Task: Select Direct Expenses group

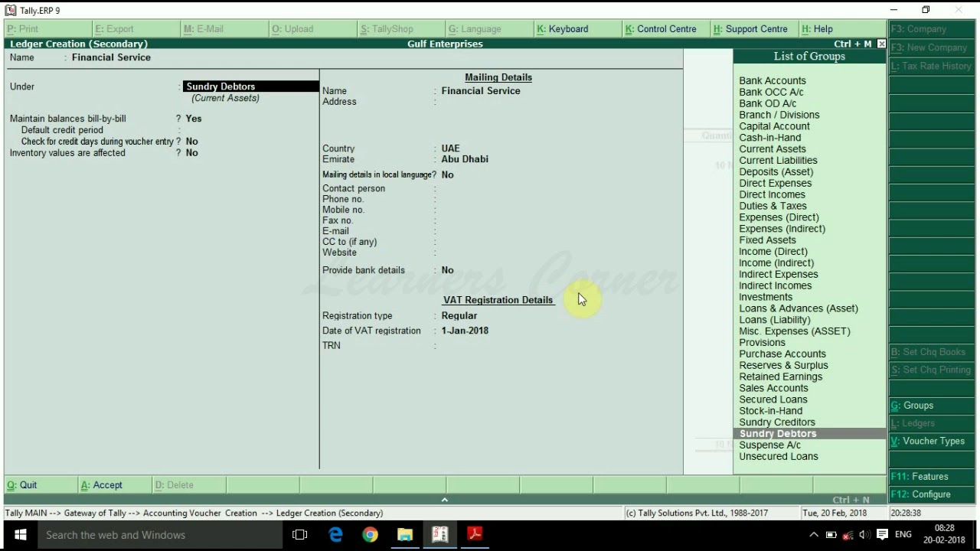Action: [x=776, y=183]
